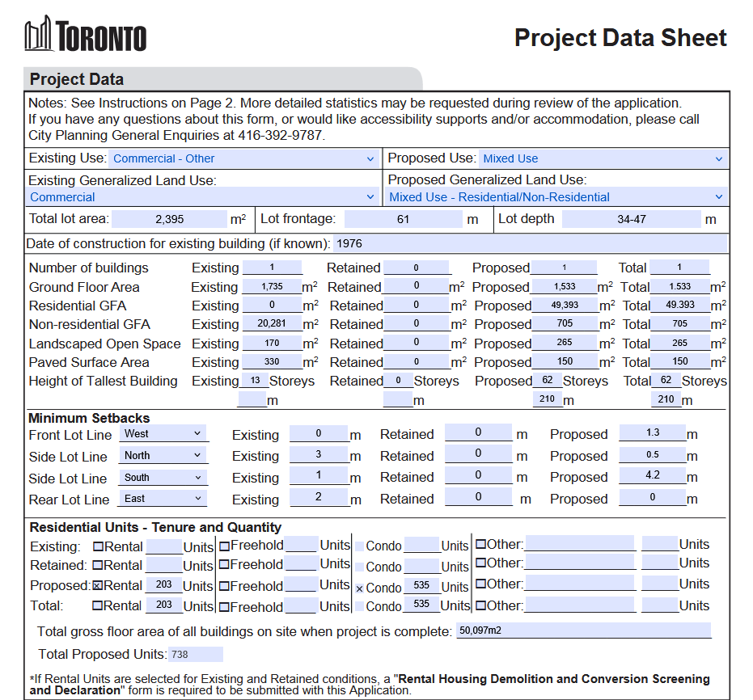The width and height of the screenshot is (753, 700).
Task: Click Retained Side Lot Line North setback field
Action: tap(478, 453)
